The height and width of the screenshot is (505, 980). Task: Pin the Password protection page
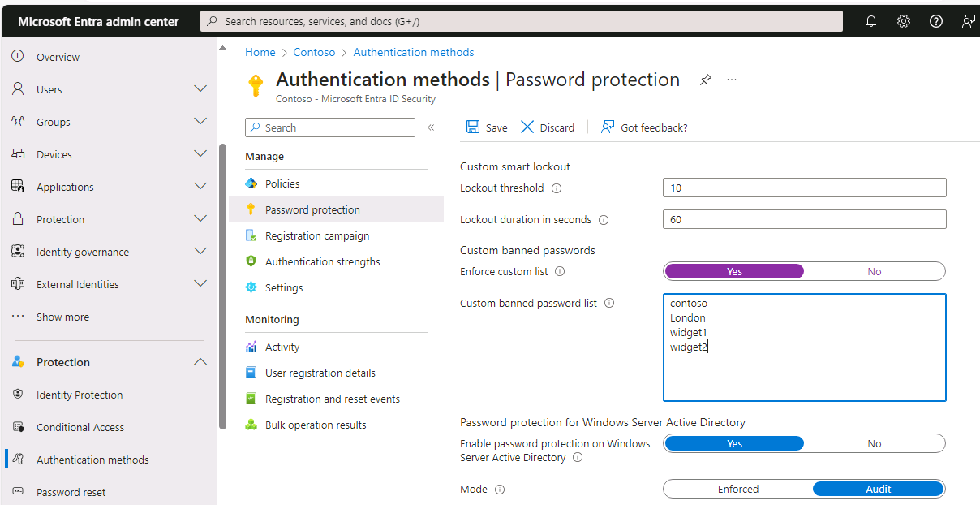(705, 80)
